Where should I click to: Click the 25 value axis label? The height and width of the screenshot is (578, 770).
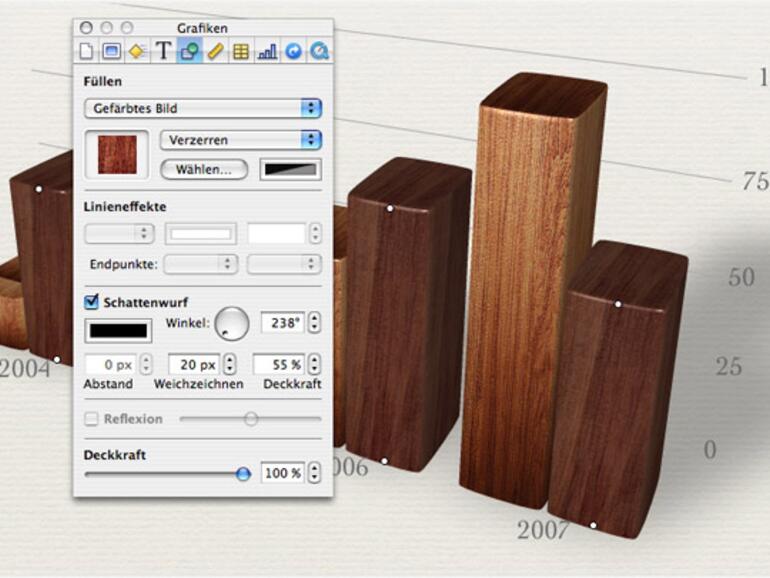point(728,366)
